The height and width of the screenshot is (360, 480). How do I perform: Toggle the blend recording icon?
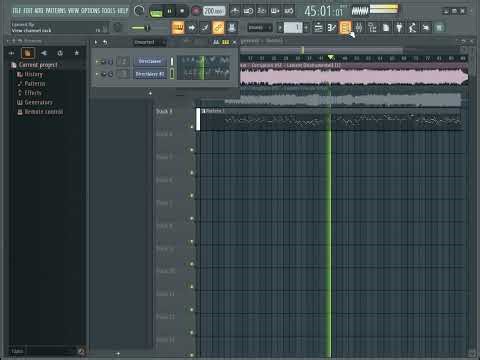coord(275,11)
